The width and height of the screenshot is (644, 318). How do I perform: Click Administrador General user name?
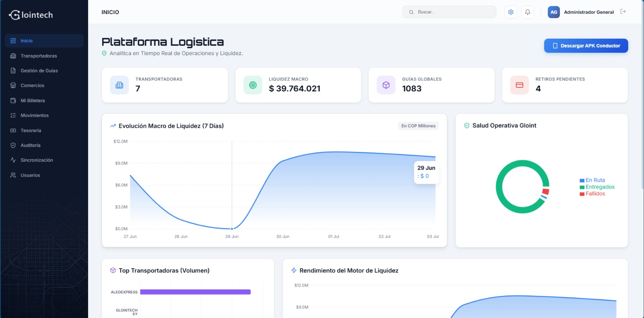tap(589, 12)
